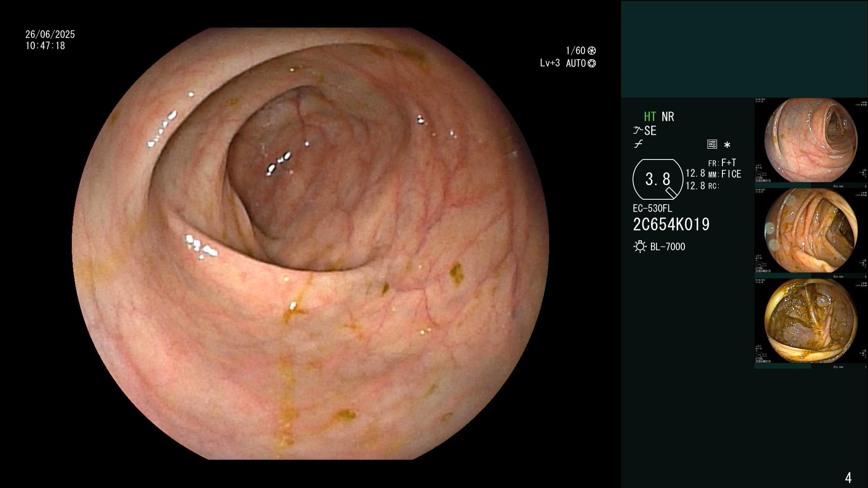The width and height of the screenshot is (868, 488).
Task: Click the green HT indicator
Action: tap(650, 117)
